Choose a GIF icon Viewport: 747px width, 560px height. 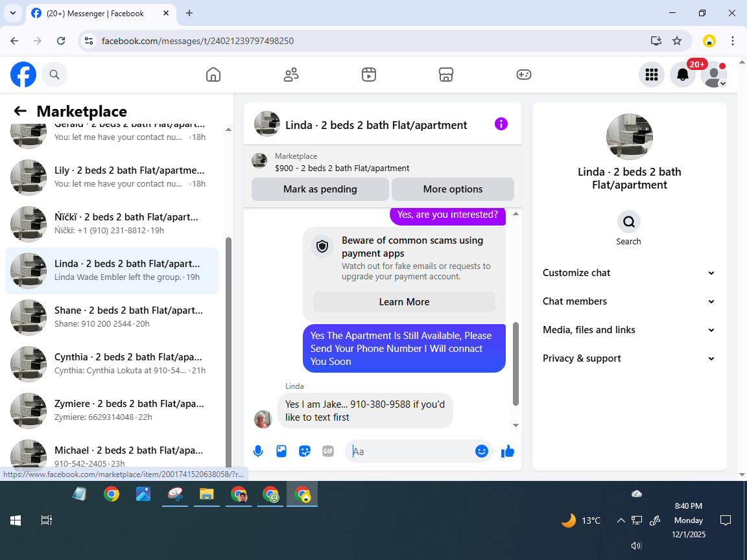(x=327, y=451)
